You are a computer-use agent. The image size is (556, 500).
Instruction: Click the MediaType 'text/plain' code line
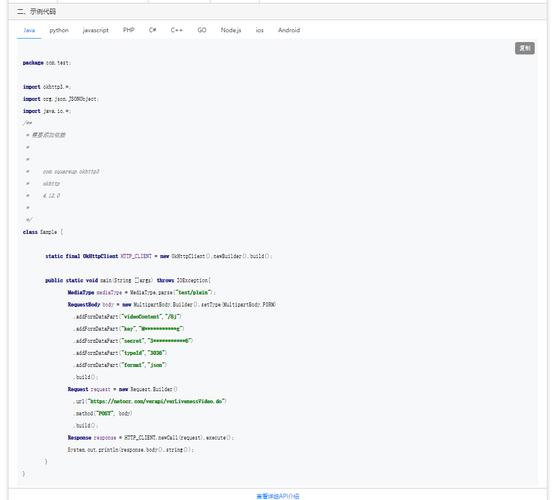[x=142, y=292]
